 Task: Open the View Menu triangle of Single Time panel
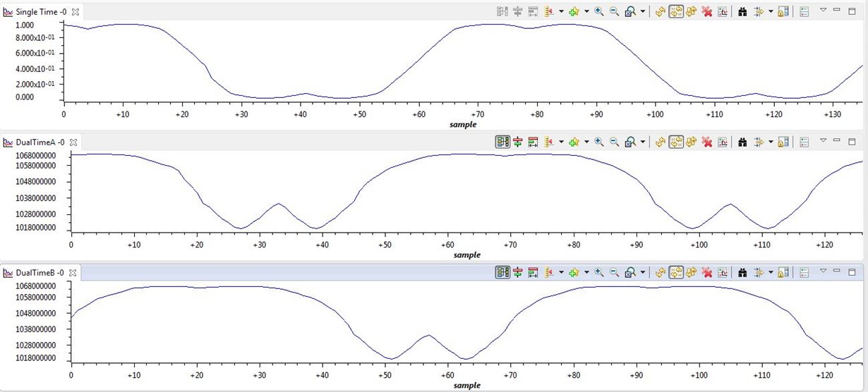click(x=823, y=10)
